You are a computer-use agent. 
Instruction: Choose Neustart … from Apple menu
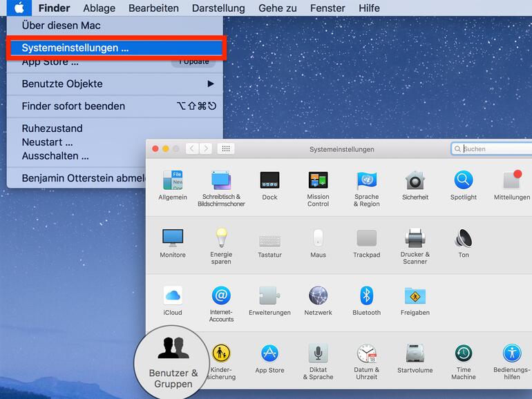[x=76, y=142]
